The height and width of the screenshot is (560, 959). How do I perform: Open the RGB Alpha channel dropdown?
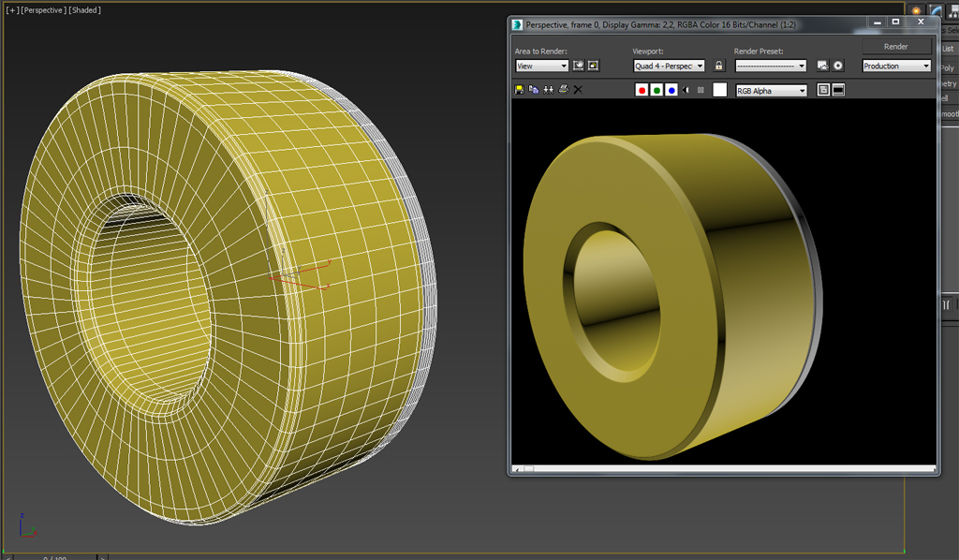tap(771, 91)
